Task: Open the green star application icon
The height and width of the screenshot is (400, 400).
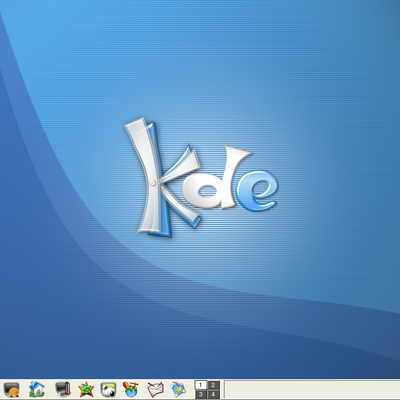Action: pos(86,389)
